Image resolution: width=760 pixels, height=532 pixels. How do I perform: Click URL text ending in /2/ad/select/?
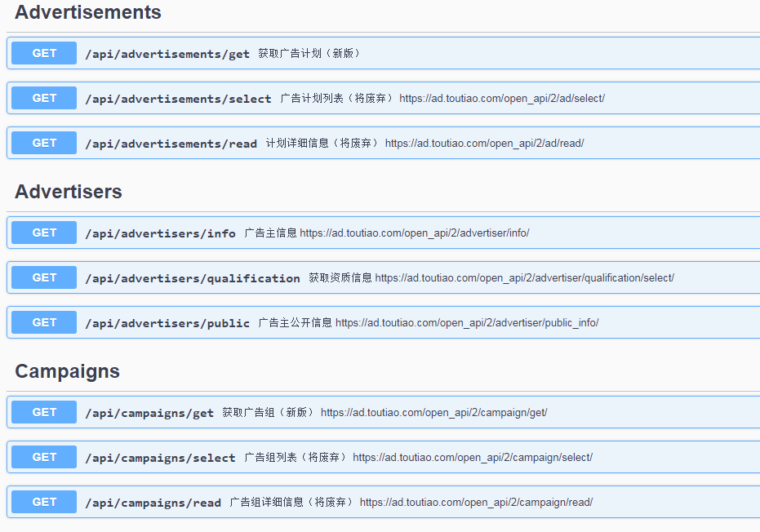point(502,99)
